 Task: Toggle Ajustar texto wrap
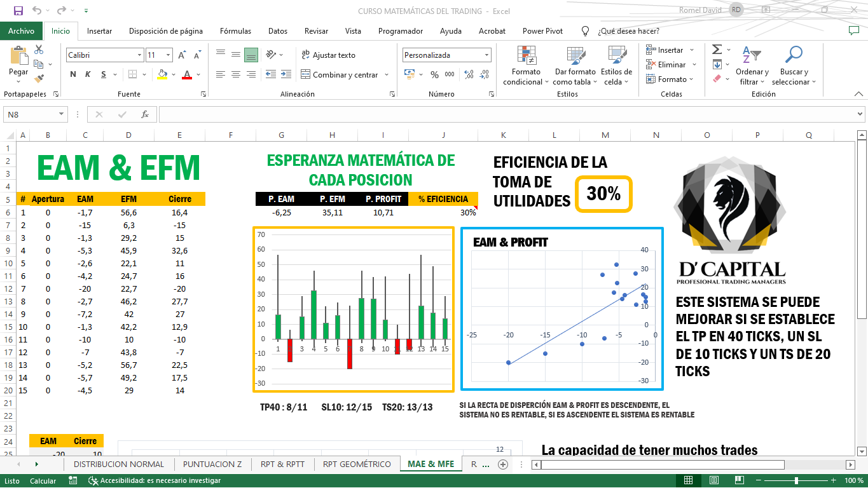click(328, 55)
